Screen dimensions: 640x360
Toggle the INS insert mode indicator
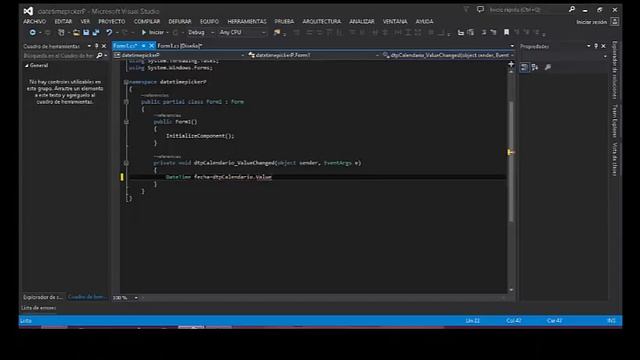(x=611, y=321)
